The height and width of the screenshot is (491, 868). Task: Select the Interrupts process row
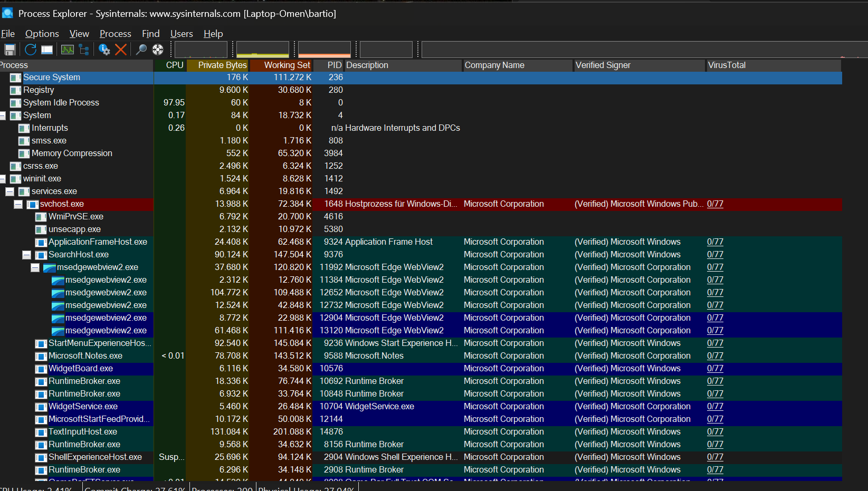point(421,128)
